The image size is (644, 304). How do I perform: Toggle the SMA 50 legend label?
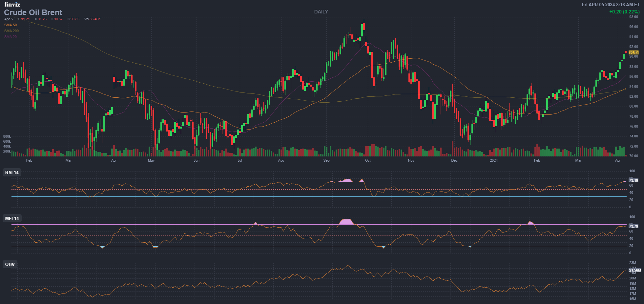point(10,25)
